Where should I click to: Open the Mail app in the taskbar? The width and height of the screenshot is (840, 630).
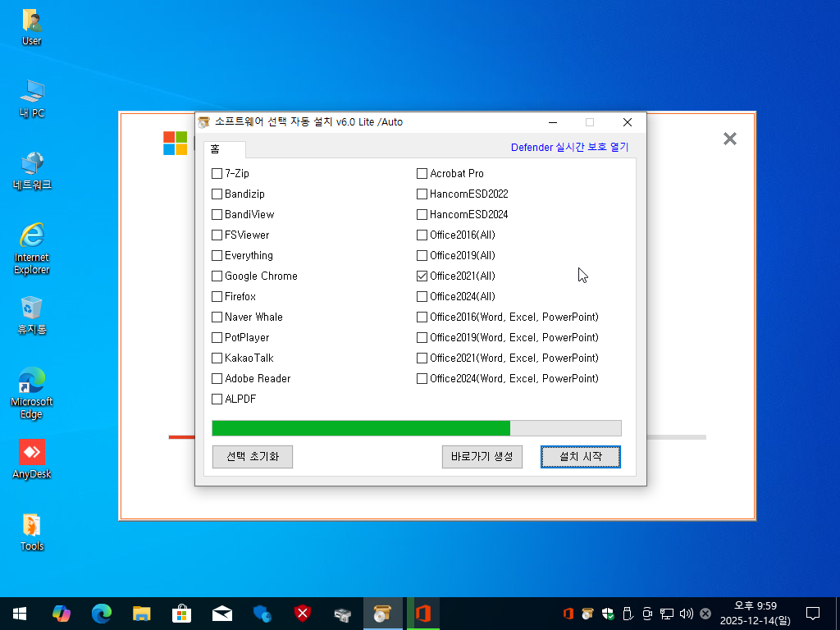pyautogui.click(x=221, y=614)
